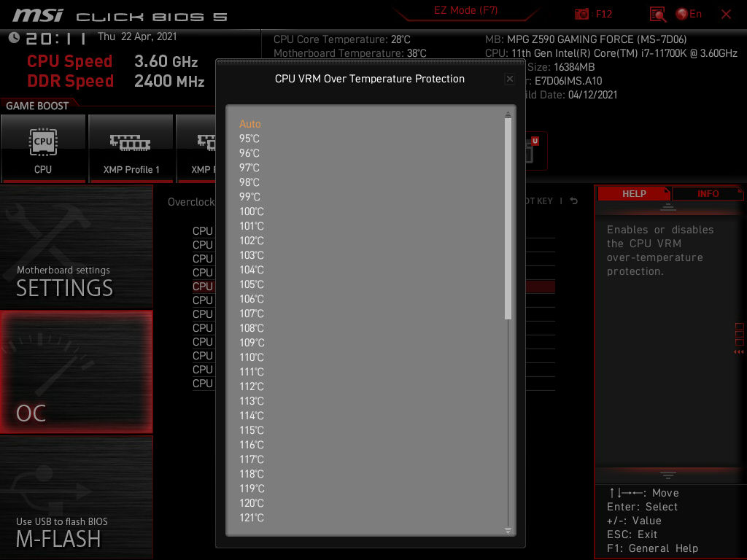Select 109°C in the list

(x=251, y=343)
